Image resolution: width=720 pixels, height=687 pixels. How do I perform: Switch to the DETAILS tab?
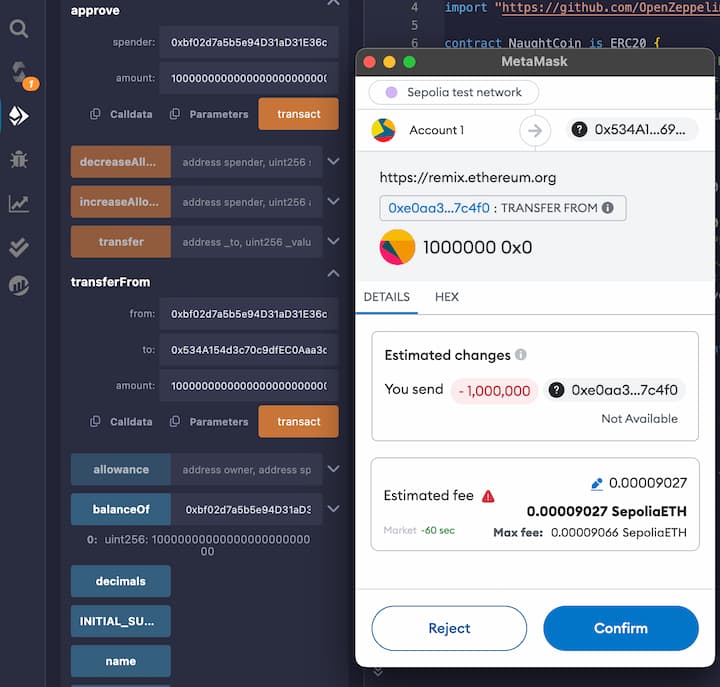click(x=387, y=297)
